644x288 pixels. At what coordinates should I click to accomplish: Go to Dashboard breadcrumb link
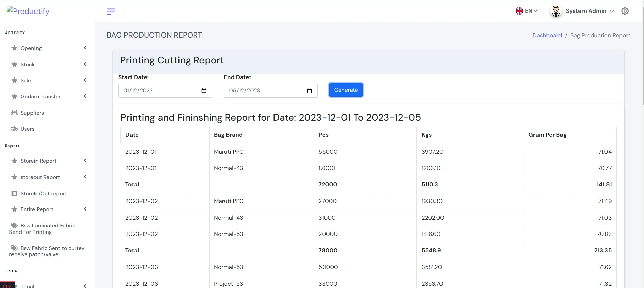(x=547, y=35)
